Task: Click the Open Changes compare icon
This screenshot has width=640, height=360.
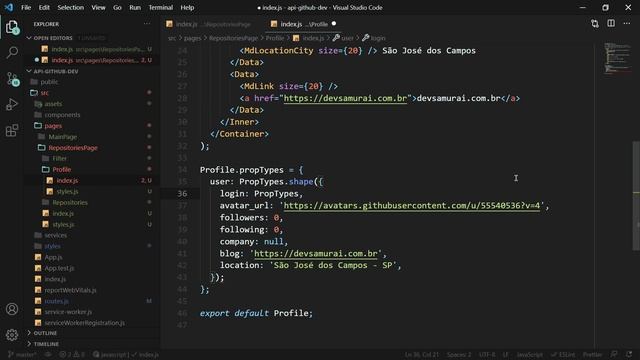Action: (595, 24)
